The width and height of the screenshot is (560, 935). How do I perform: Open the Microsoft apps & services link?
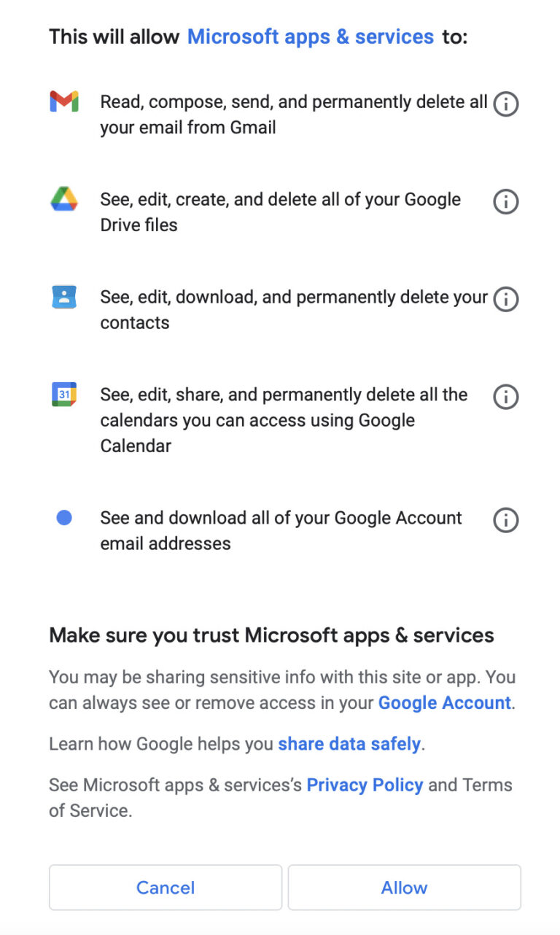click(310, 36)
